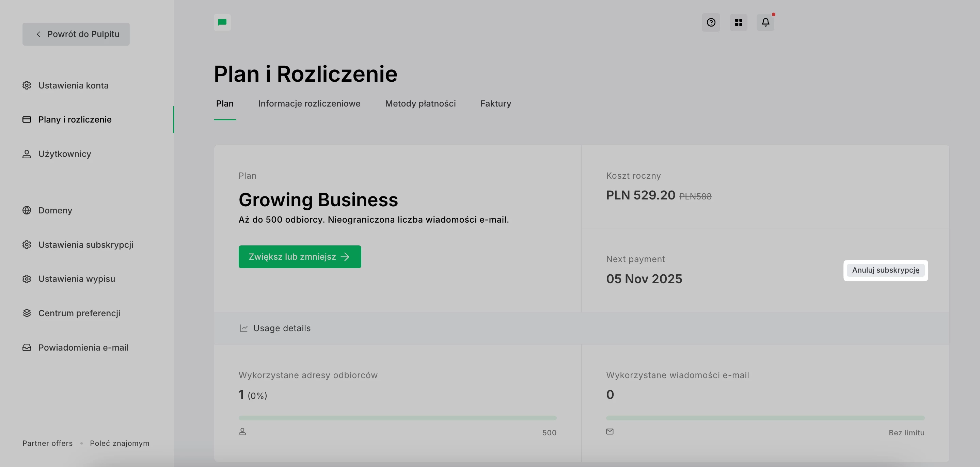Image resolution: width=980 pixels, height=467 pixels.
Task: Open the Faktury tab
Action: coord(496,103)
